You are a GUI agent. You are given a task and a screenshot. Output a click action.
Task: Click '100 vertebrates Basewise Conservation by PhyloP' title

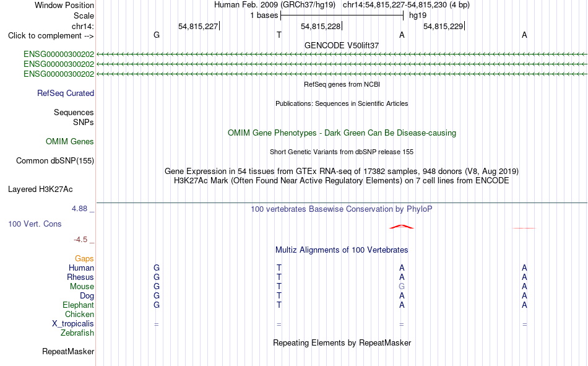(x=342, y=209)
